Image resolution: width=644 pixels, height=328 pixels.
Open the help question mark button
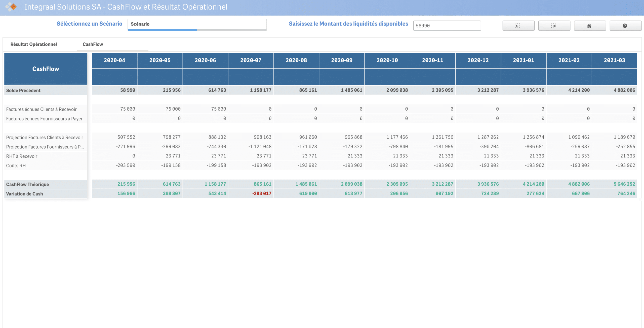click(x=625, y=26)
